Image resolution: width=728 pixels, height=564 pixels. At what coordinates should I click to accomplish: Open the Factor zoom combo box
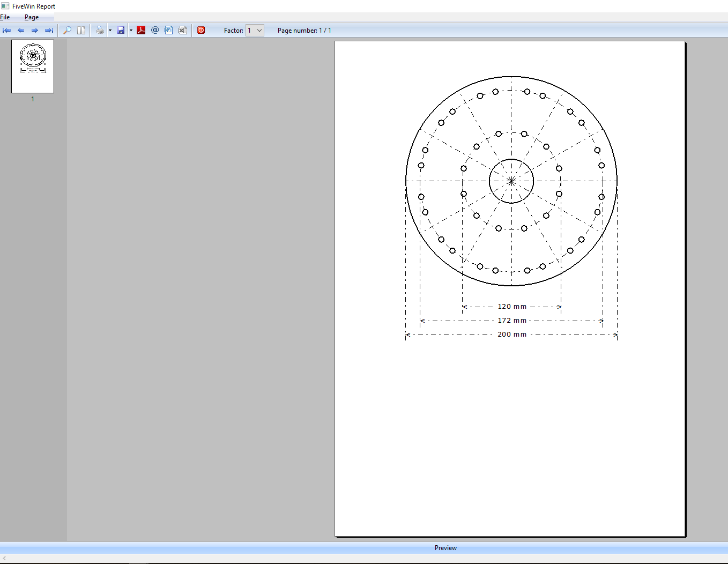(x=255, y=31)
